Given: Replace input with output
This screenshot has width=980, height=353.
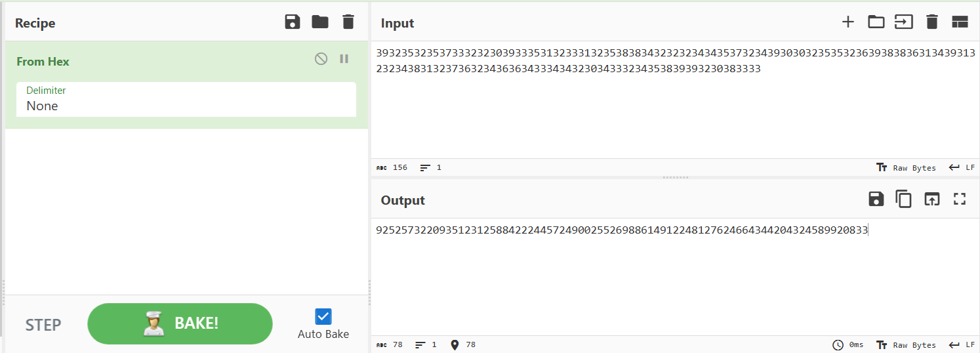Looking at the screenshot, I should click(x=932, y=199).
